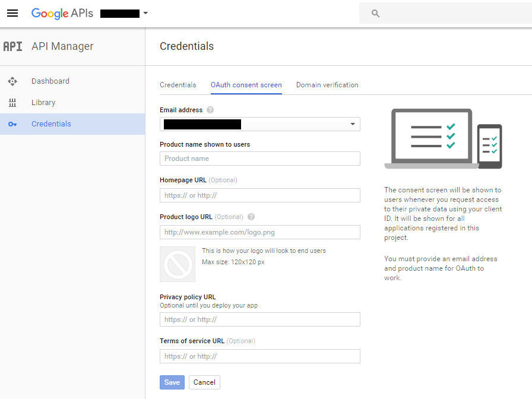Open Library in the sidebar
The height and width of the screenshot is (399, 532).
tap(72, 103)
